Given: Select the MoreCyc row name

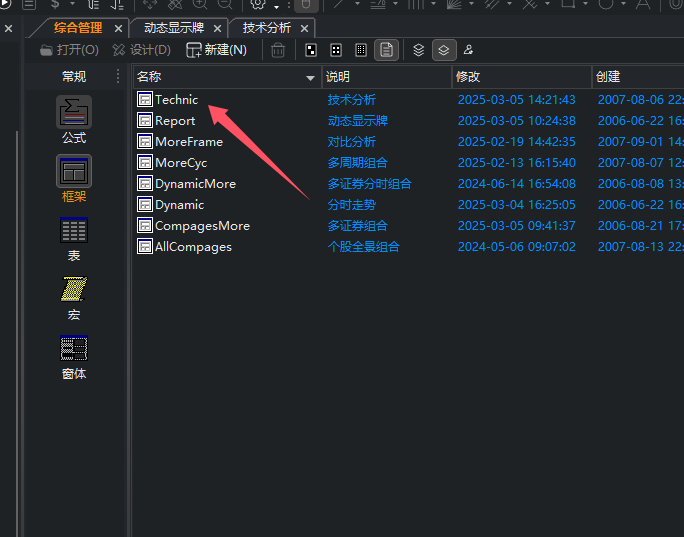Looking at the screenshot, I should click(181, 163).
